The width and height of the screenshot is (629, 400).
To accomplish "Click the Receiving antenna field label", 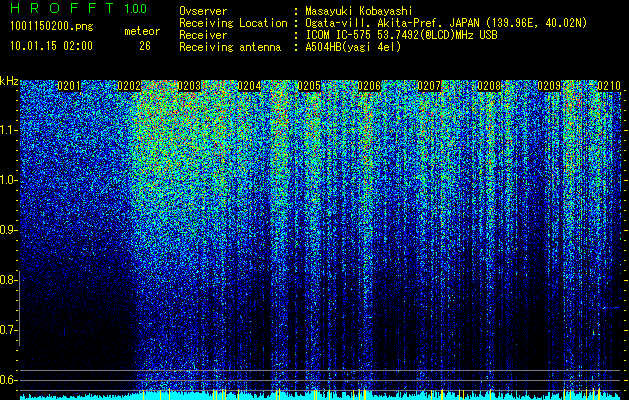I will (x=230, y=47).
